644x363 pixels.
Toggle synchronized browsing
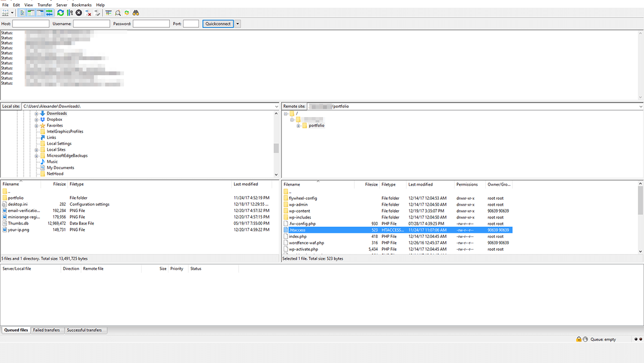[127, 12]
